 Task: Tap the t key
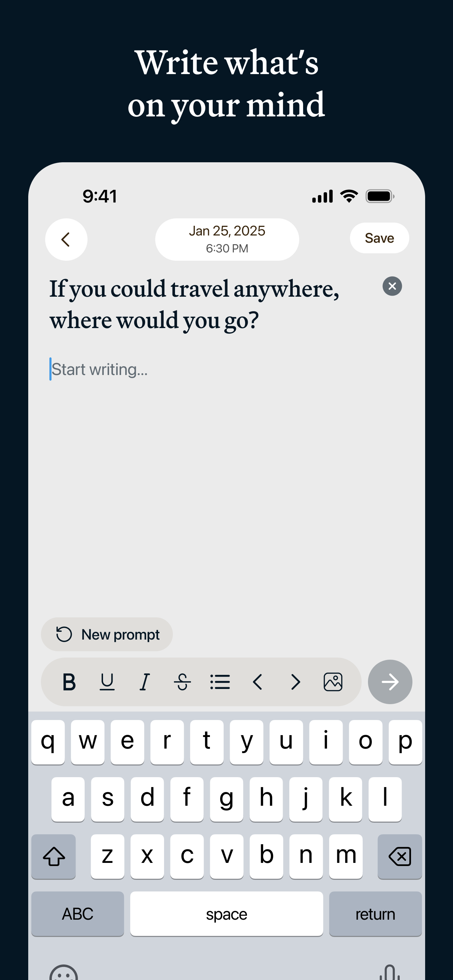click(206, 742)
